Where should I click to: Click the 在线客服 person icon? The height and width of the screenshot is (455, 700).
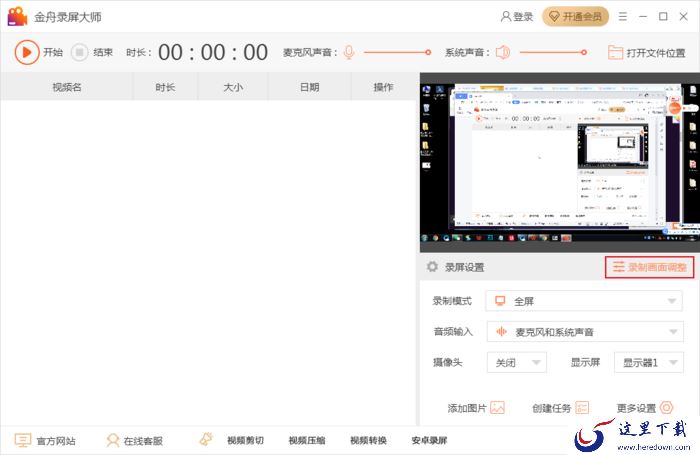pyautogui.click(x=113, y=440)
